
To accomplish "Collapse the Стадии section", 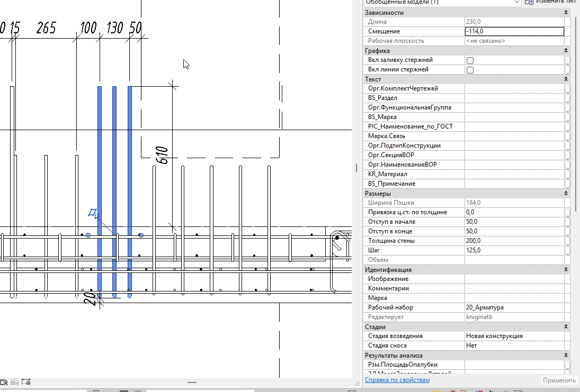I will (566, 326).
